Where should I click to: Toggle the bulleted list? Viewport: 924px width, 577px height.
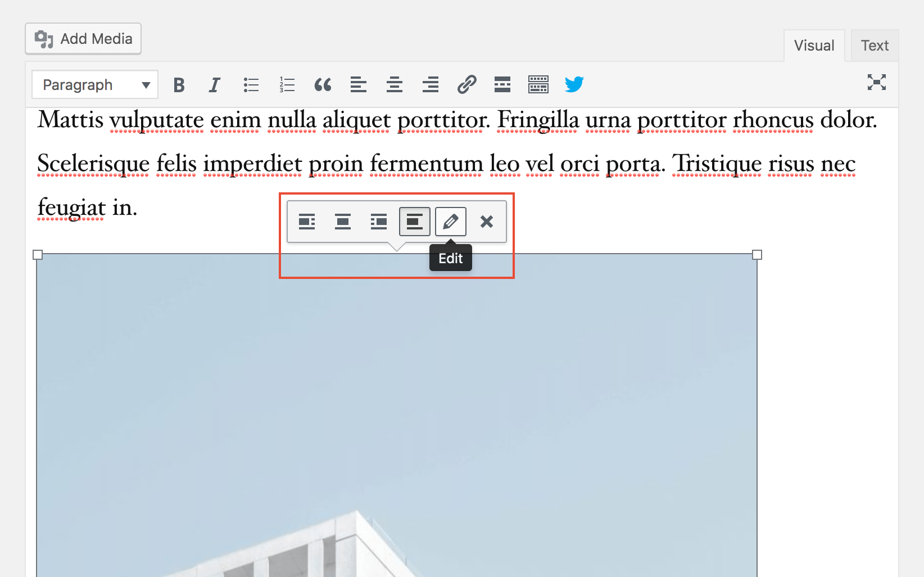pyautogui.click(x=251, y=84)
